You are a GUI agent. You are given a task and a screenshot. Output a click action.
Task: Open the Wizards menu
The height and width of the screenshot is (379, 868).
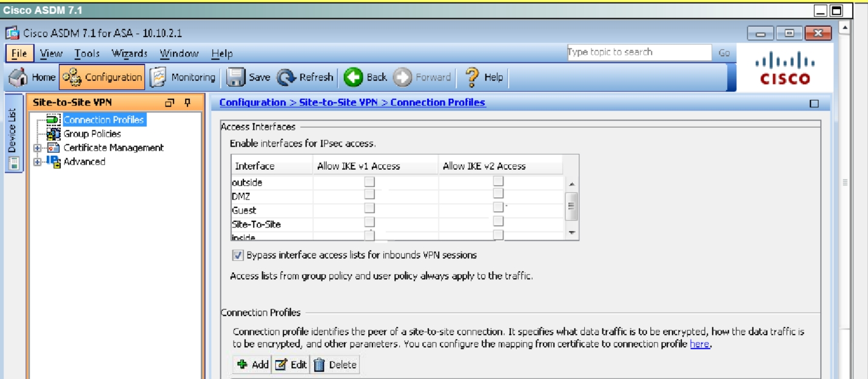coord(129,54)
